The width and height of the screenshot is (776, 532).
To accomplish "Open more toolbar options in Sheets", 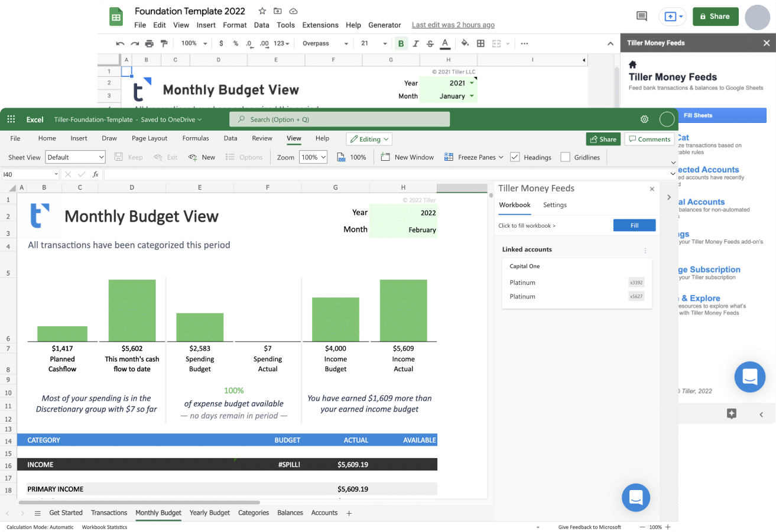I will tap(524, 43).
